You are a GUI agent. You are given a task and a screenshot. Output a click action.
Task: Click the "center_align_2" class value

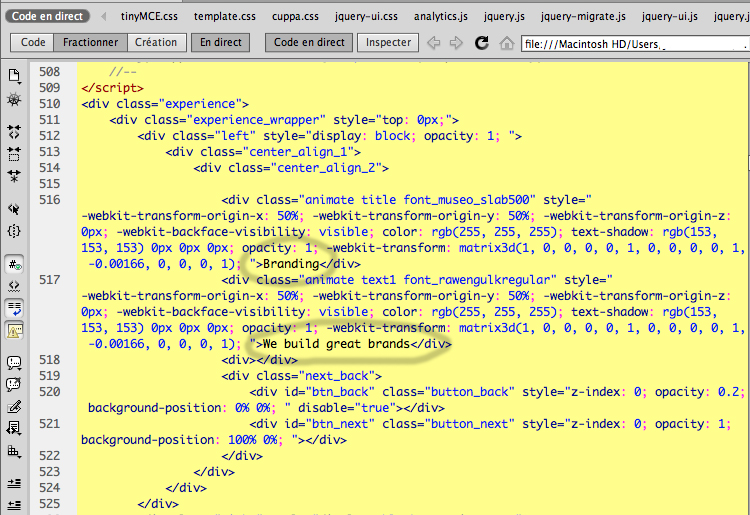point(330,168)
